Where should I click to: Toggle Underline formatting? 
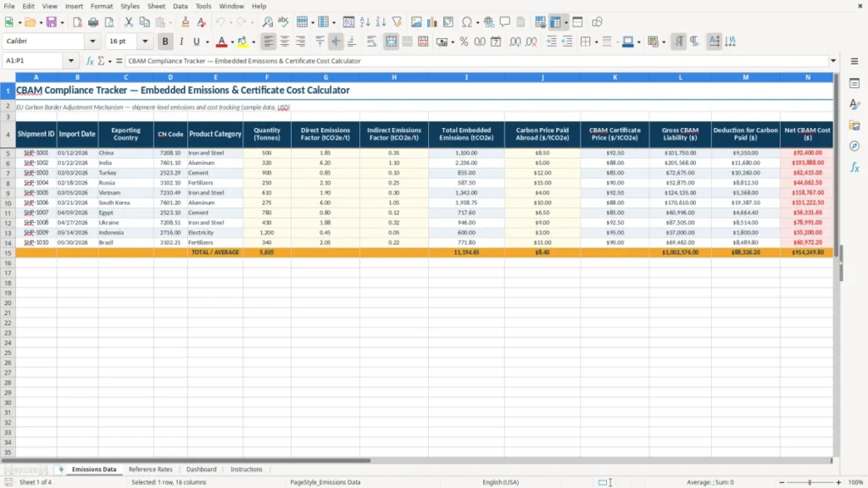click(197, 42)
